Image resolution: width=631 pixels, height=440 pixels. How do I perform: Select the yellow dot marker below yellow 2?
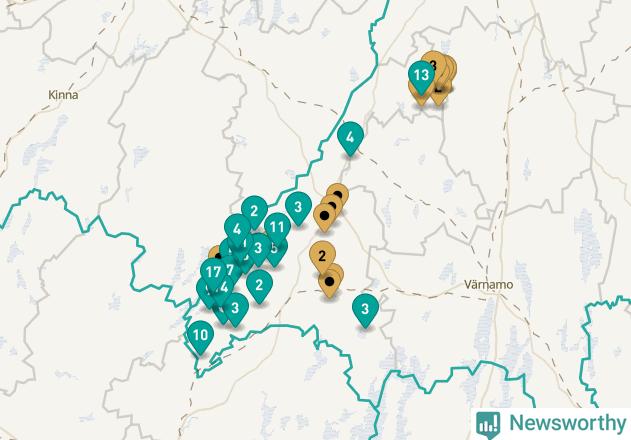point(330,284)
